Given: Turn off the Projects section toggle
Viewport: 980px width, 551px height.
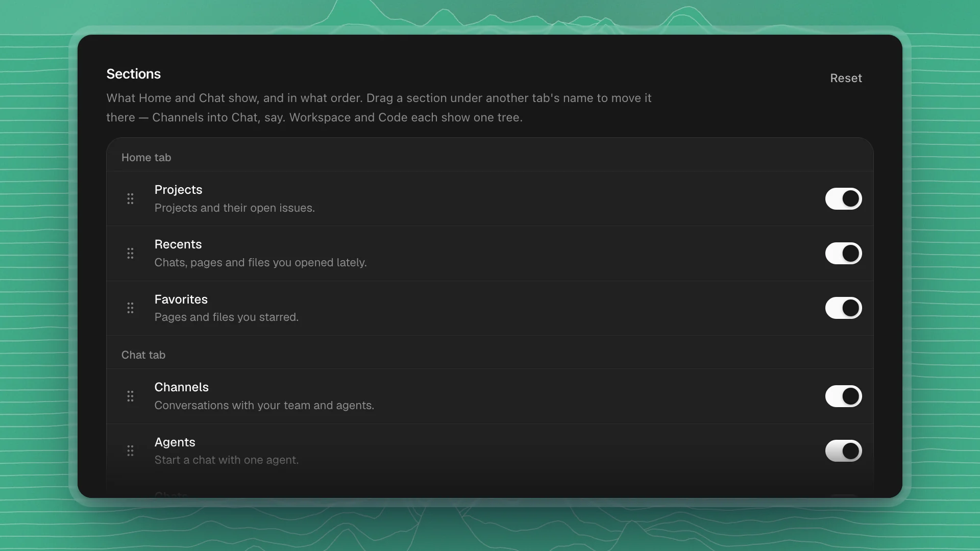Looking at the screenshot, I should point(843,198).
